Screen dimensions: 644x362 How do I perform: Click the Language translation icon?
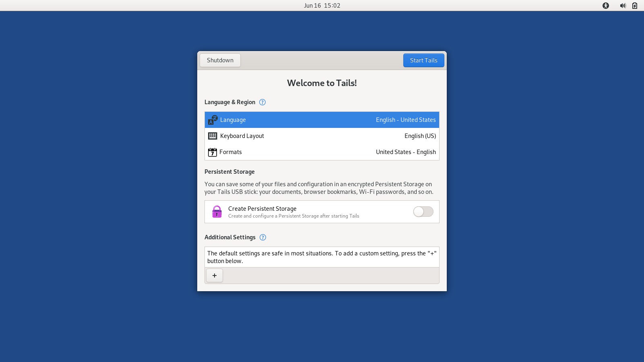click(213, 120)
